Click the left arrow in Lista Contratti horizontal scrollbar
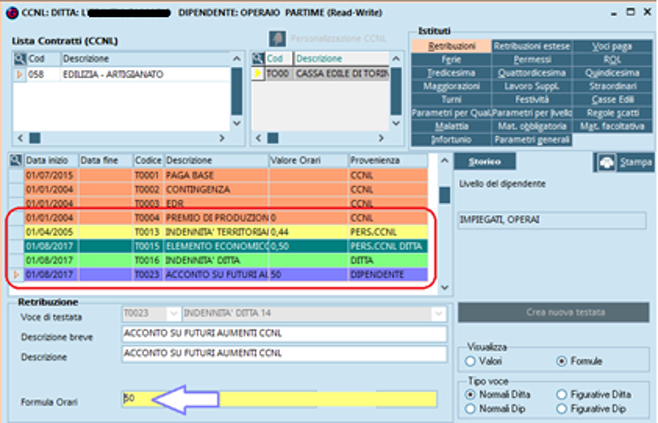Viewport: 658px width, 423px height. pos(20,138)
